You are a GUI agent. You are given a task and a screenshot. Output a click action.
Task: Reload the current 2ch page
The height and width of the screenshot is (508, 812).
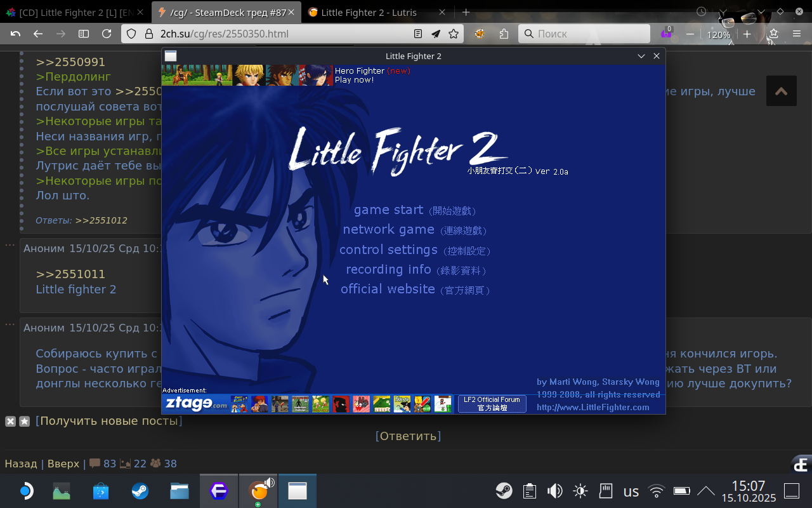pyautogui.click(x=107, y=34)
